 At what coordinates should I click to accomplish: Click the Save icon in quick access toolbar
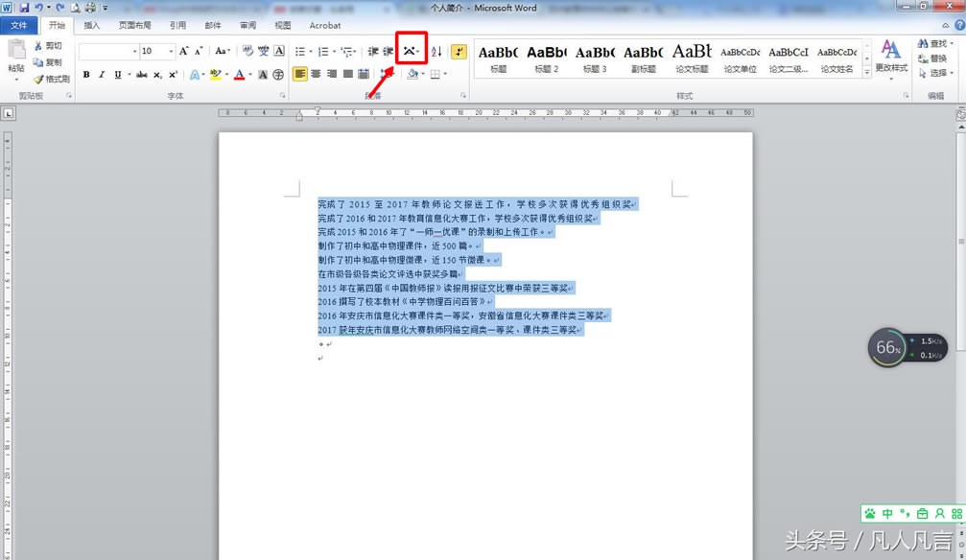(22, 8)
